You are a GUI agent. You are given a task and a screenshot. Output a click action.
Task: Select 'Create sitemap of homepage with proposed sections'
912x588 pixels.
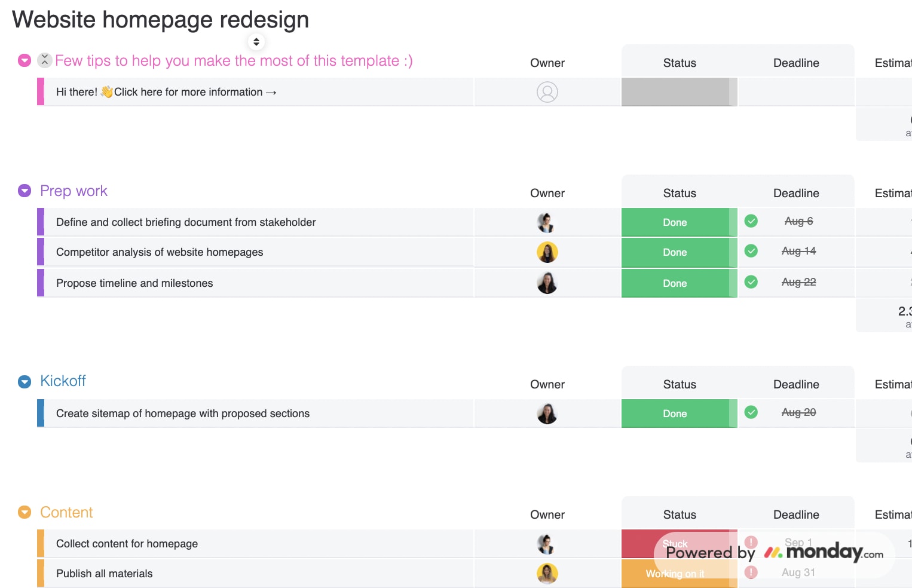point(183,414)
